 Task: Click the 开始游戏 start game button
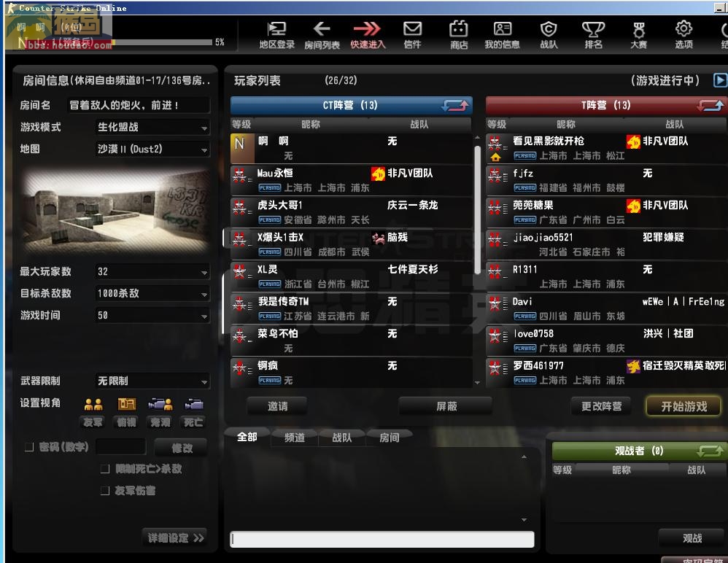pyautogui.click(x=684, y=407)
